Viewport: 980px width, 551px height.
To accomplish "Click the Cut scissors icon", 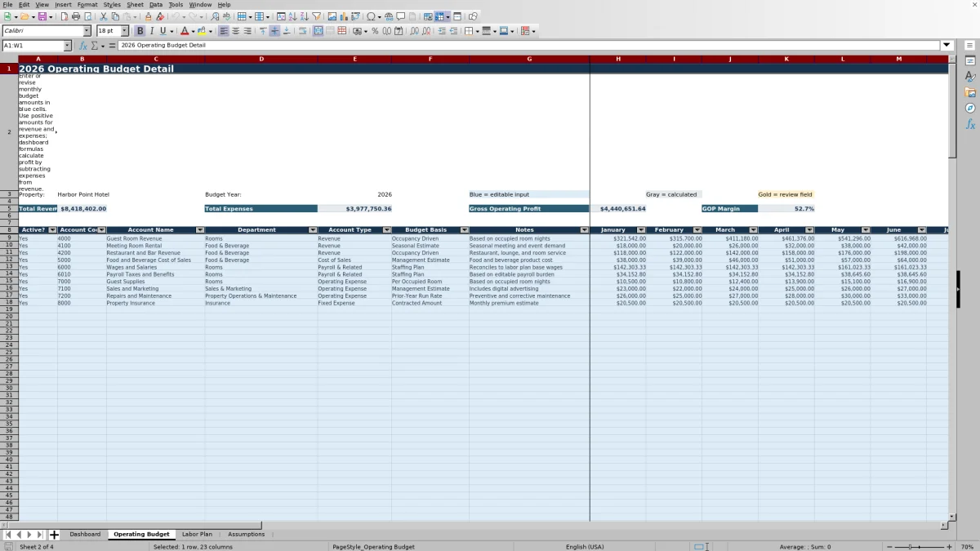I will (103, 16).
